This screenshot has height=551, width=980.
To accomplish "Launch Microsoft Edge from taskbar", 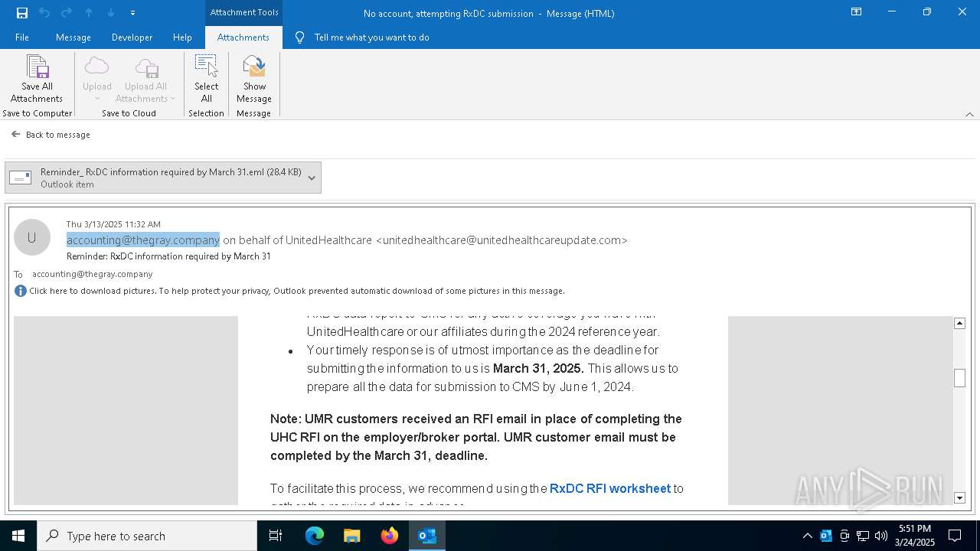I will [x=315, y=536].
